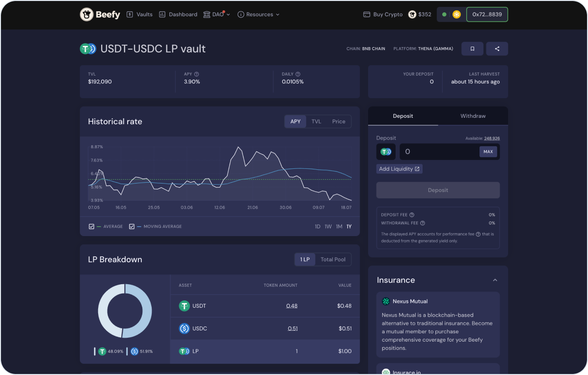Click the vault title token pair icon

(88, 49)
